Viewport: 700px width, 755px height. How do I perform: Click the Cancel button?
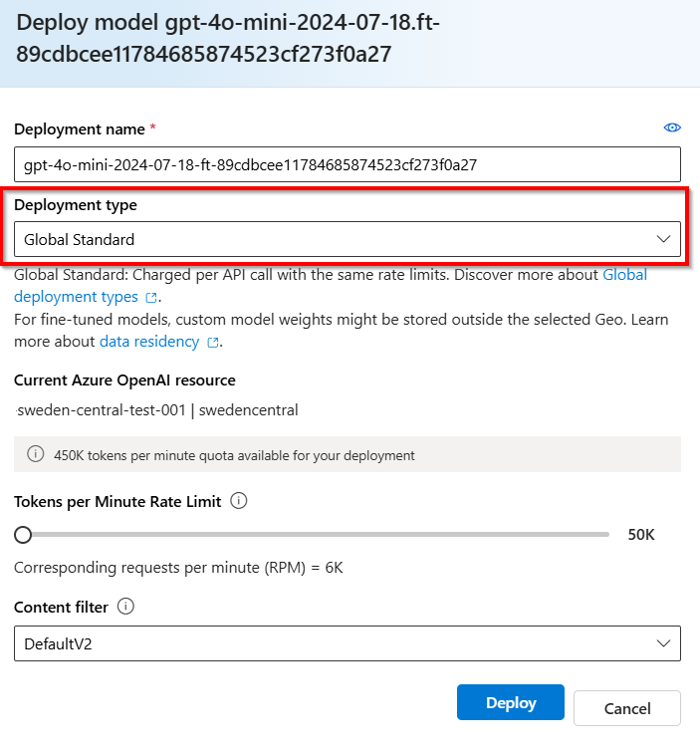point(627,708)
